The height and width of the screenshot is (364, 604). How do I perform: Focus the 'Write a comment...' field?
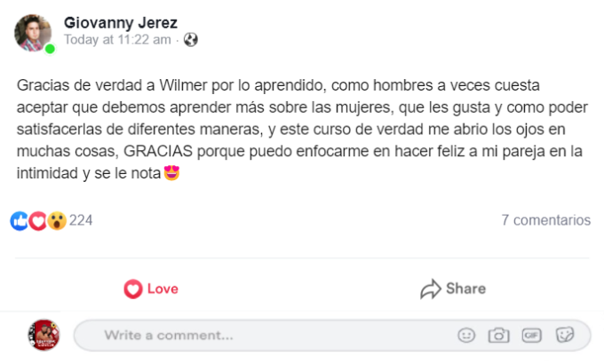coord(266,336)
